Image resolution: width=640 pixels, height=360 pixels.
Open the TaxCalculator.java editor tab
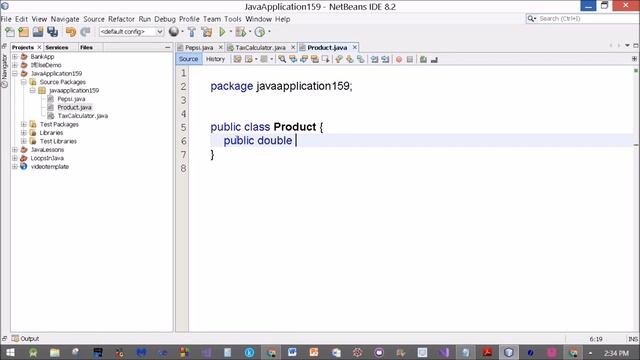pos(260,48)
